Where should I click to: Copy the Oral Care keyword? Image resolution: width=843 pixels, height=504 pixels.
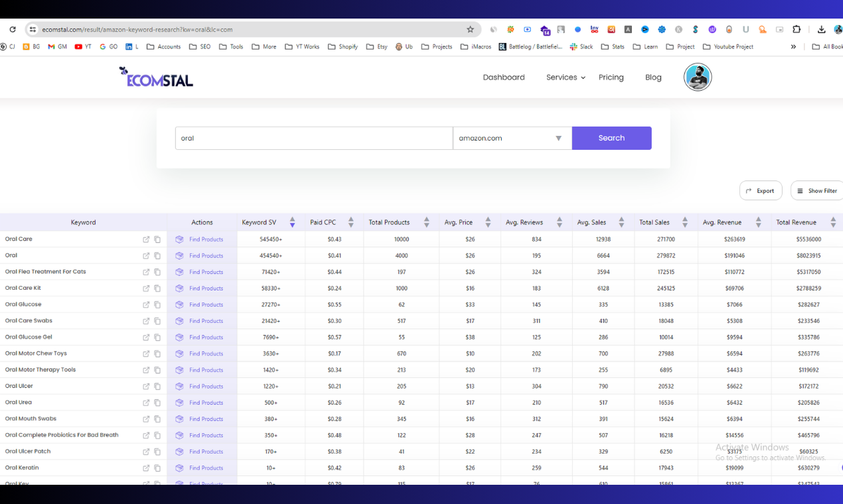click(157, 239)
